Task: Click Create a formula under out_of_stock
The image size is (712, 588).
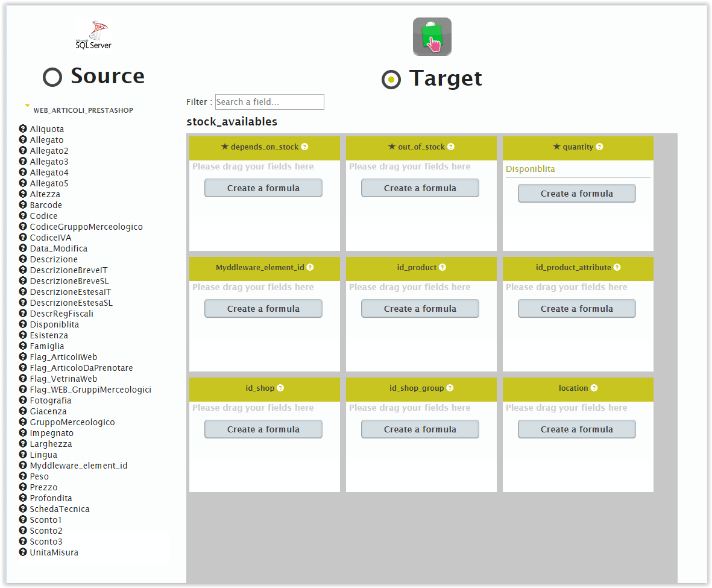Action: (x=420, y=188)
